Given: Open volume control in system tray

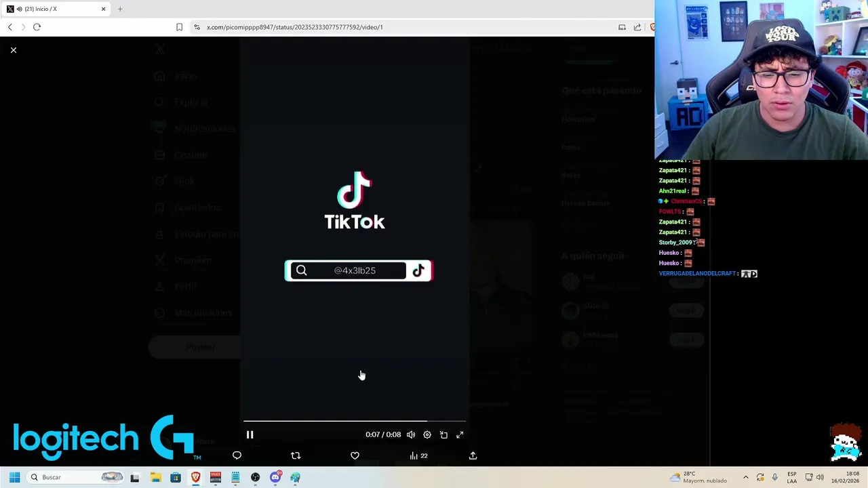Looking at the screenshot, I should coord(820,477).
